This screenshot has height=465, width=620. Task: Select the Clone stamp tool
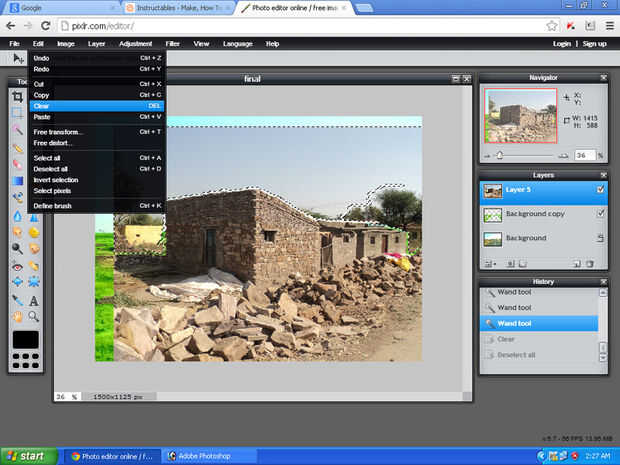pyautogui.click(x=17, y=198)
